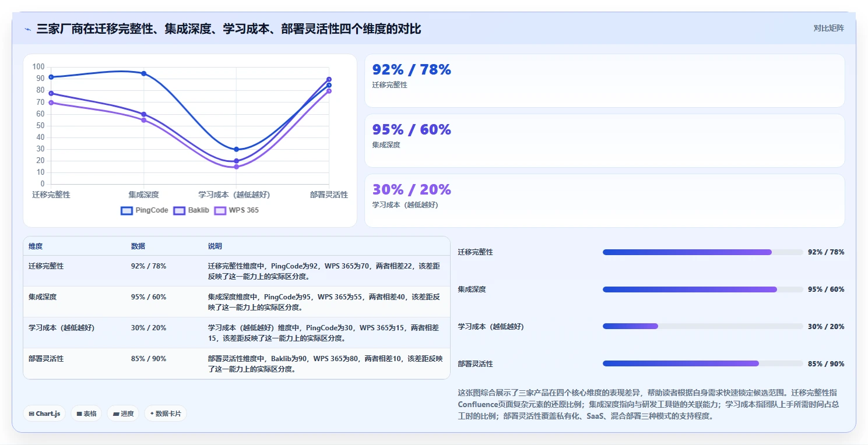Click the 对比矩阵 label in header
Screen dimensions: 868x445
click(829, 28)
